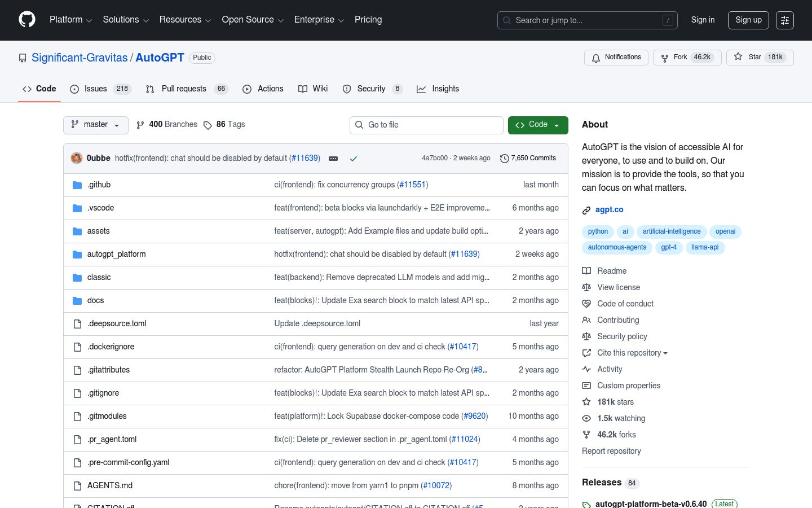Click the python topic tag
The height and width of the screenshot is (508, 812).
[598, 232]
